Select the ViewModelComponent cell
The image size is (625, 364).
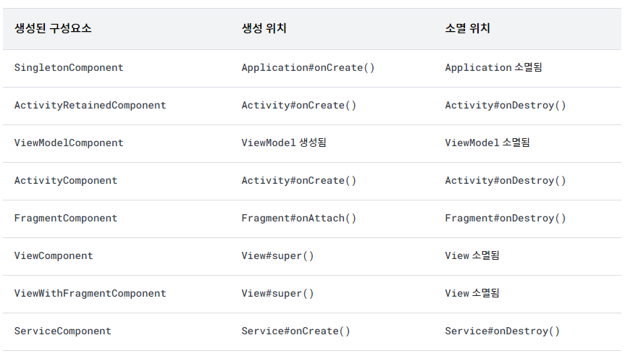tap(69, 143)
